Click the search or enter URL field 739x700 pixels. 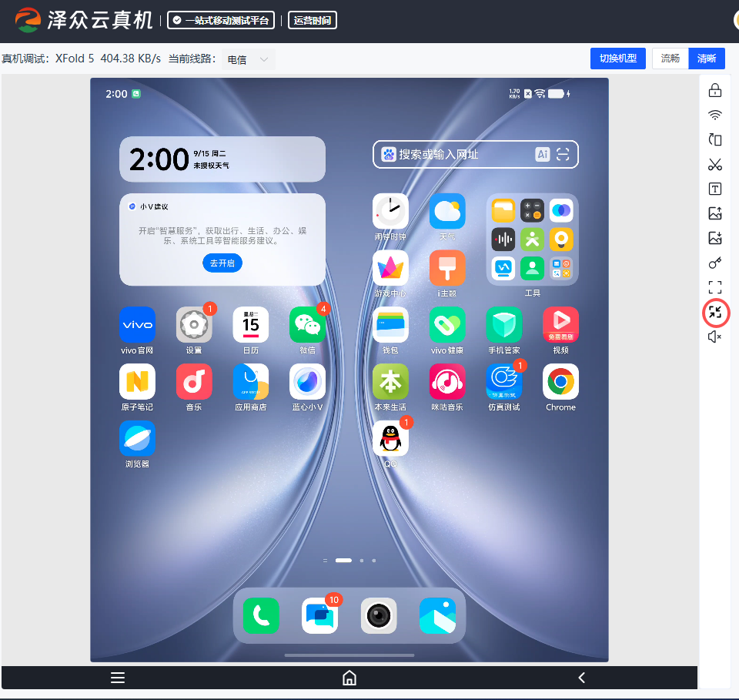pyautogui.click(x=476, y=154)
